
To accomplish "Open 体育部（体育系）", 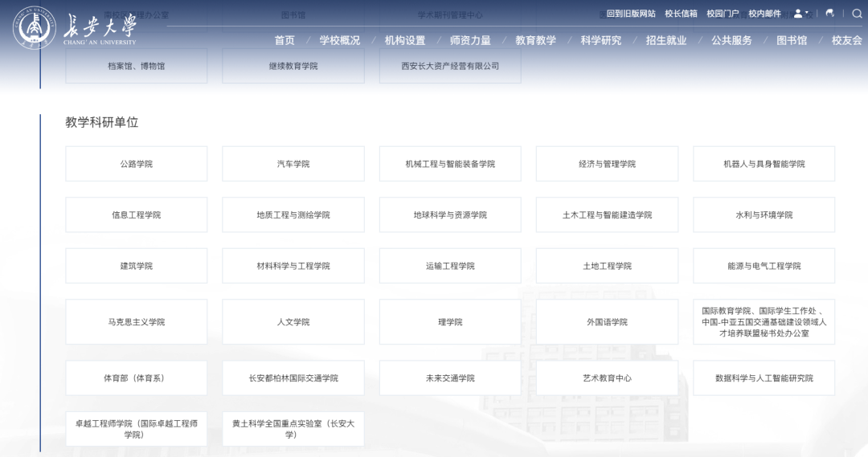I will (136, 378).
